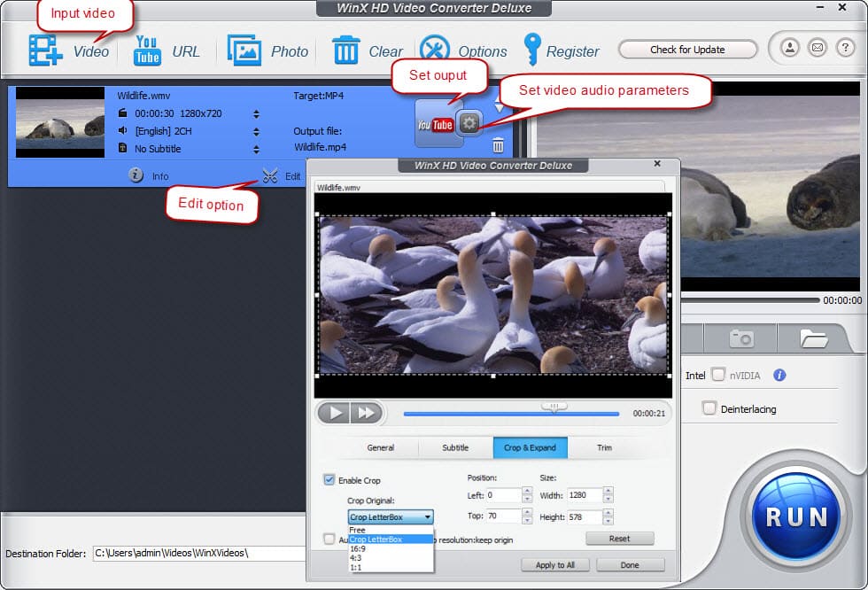Open video audio parameters gear icon
This screenshot has width=868, height=590.
469,123
